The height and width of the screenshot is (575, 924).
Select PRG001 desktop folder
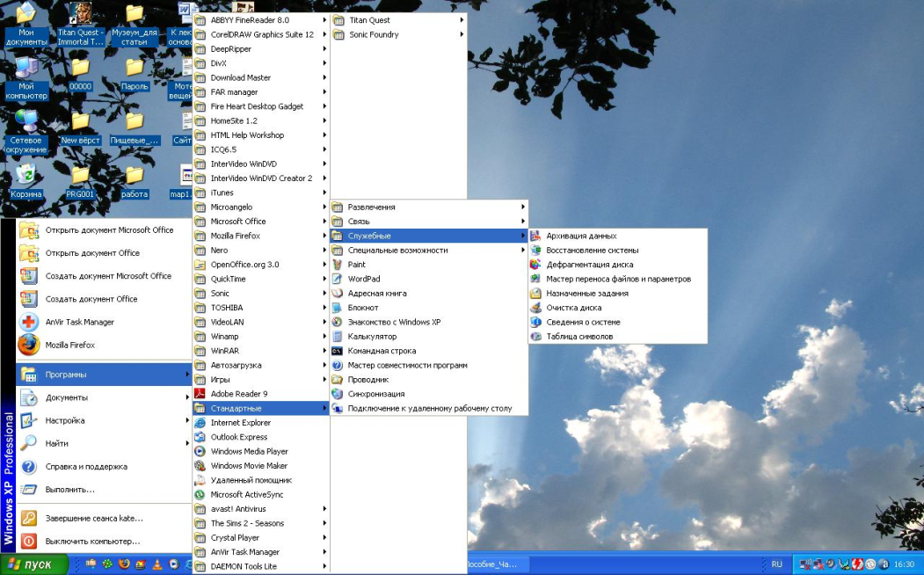click(x=80, y=181)
